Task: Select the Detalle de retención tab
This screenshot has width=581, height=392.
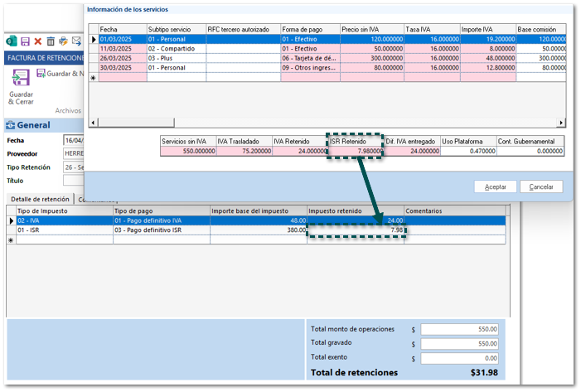Action: tap(39, 200)
